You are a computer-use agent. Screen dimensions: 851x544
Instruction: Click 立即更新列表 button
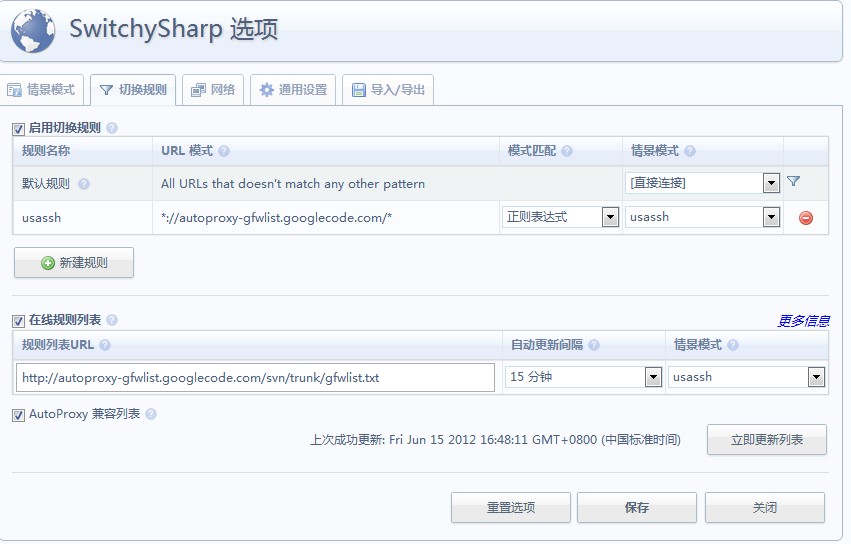tap(766, 440)
